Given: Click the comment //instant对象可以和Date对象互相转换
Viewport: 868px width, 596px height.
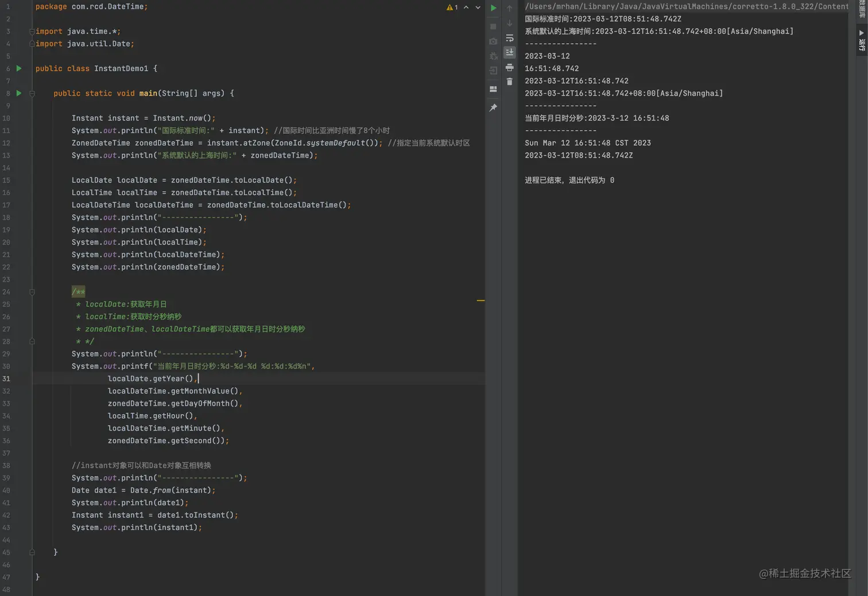Looking at the screenshot, I should click(141, 465).
